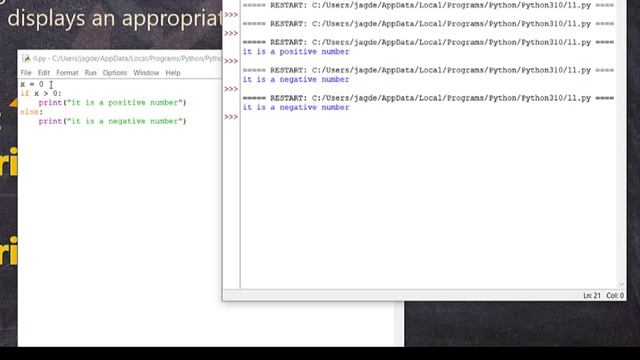Click the print positive number code line

point(112,102)
